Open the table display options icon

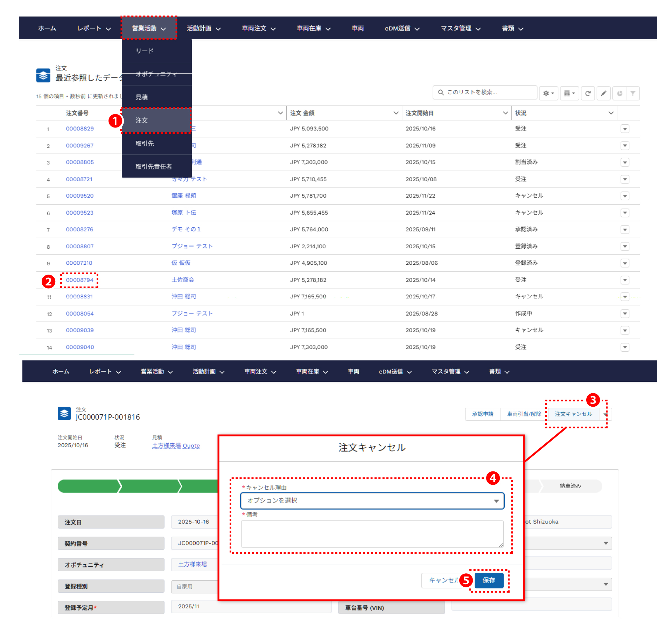(x=569, y=93)
